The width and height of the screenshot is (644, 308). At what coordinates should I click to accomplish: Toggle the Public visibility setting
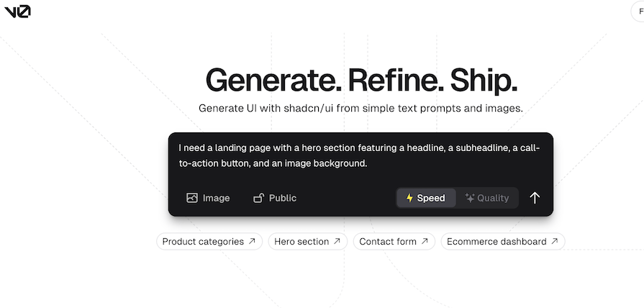pos(275,198)
